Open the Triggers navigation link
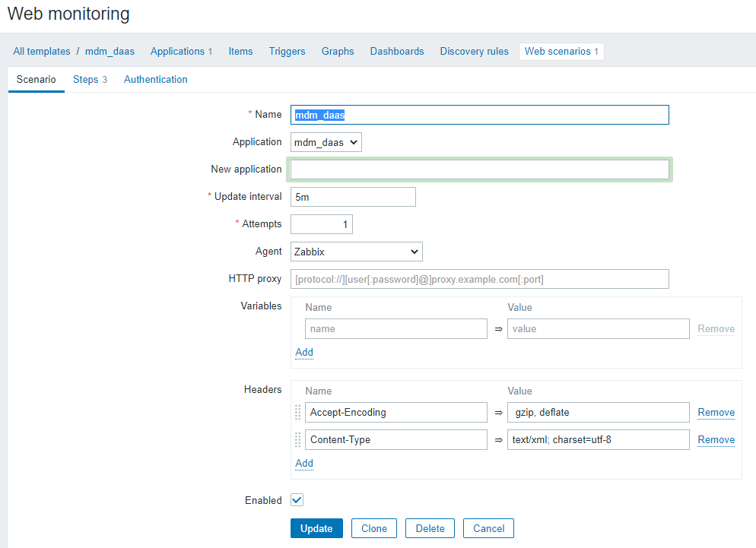 (287, 52)
